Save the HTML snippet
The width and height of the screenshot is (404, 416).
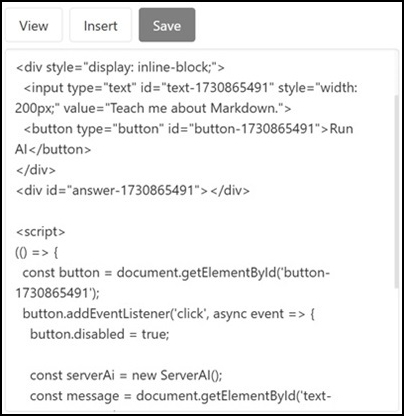[x=167, y=25]
